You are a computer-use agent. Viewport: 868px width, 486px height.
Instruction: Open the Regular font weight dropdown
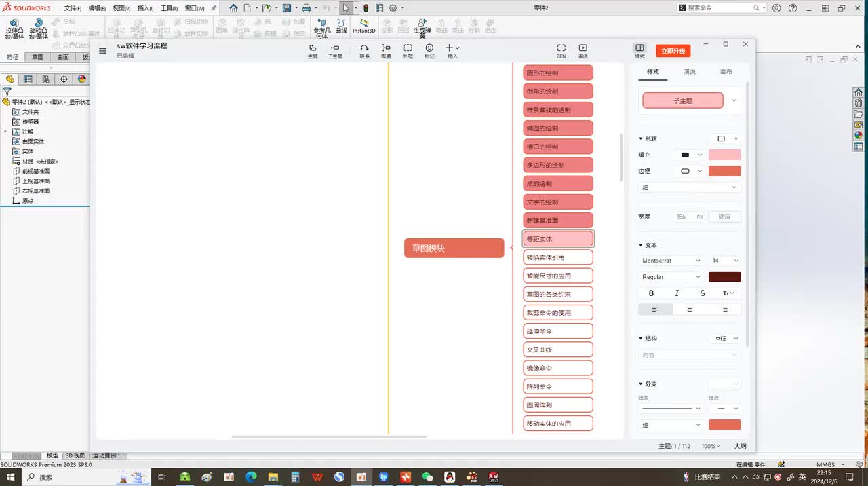[671, 277]
